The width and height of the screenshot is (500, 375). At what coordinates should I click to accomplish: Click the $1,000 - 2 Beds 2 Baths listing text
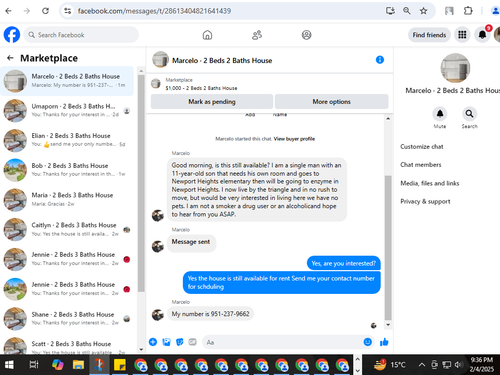tap(201, 88)
